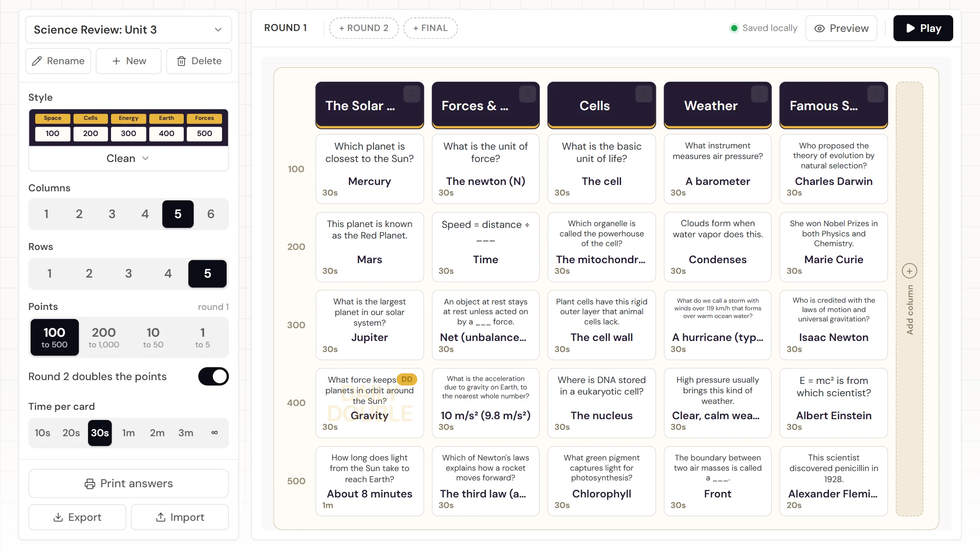The width and height of the screenshot is (980, 551).
Task: Select the 200 to 1,000 points range
Action: click(x=104, y=337)
